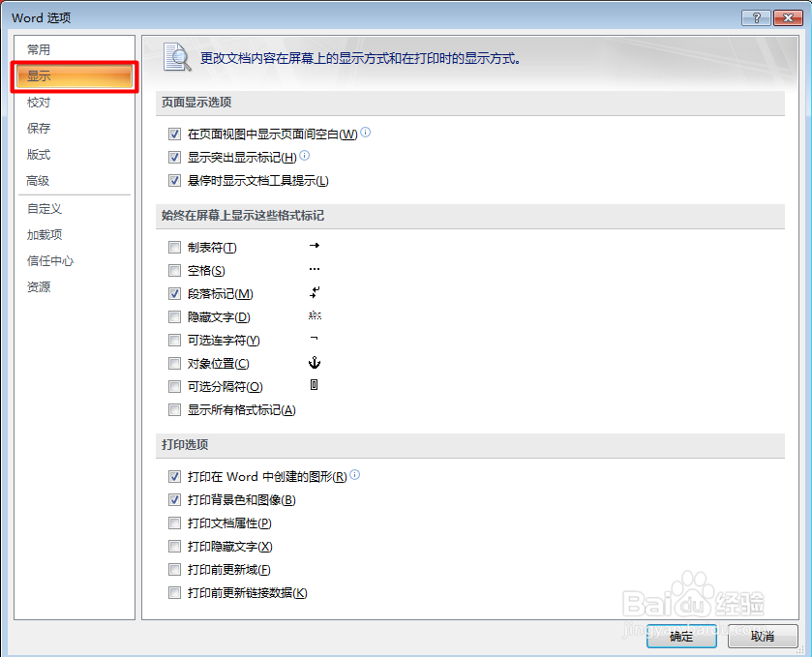Click the help question mark button
Viewport: 812px width, 657px height.
[x=756, y=17]
